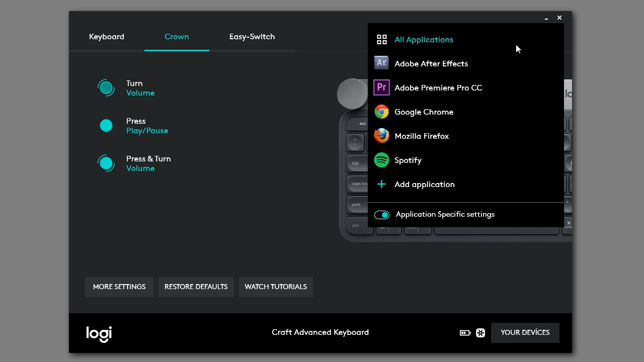Click the esc key on keyboard image
This screenshot has height=362, width=644.
[357, 124]
